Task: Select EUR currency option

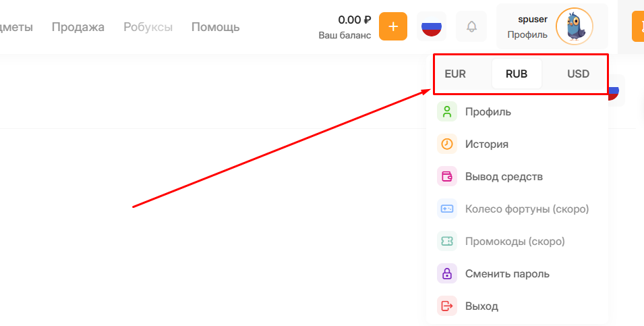Action: coord(455,74)
